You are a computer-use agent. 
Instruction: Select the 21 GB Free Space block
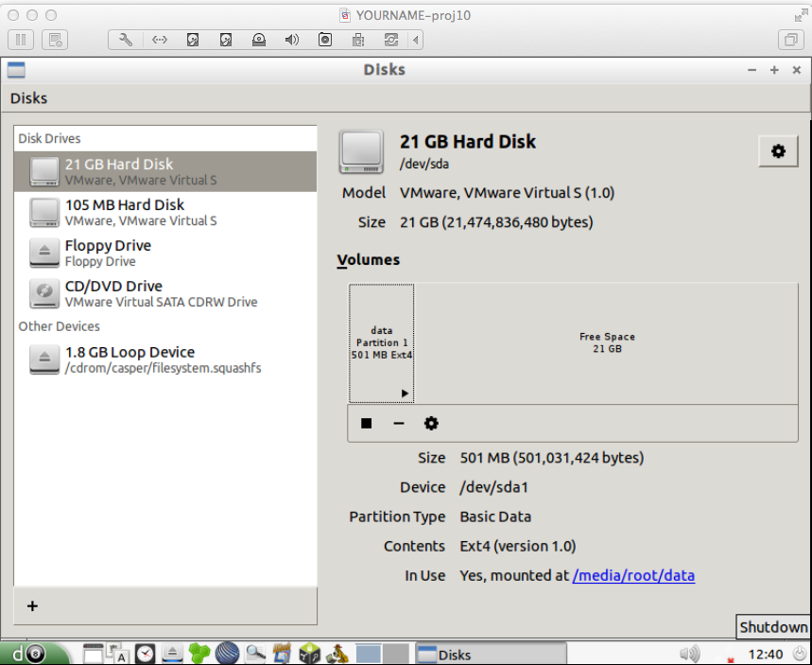point(607,343)
